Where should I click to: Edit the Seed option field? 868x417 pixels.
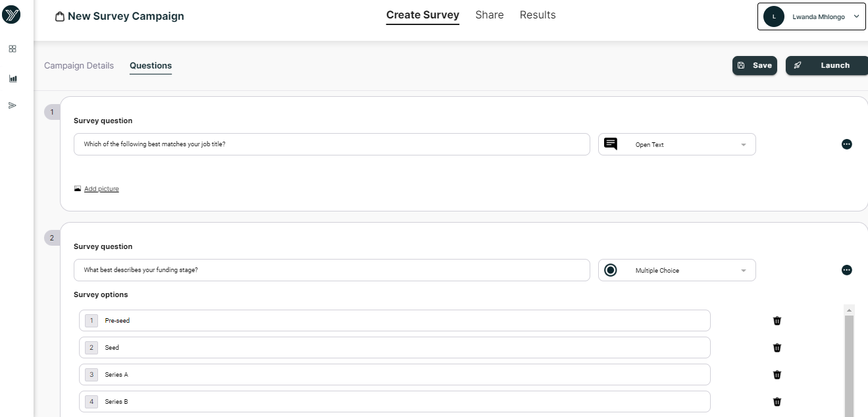click(x=395, y=348)
